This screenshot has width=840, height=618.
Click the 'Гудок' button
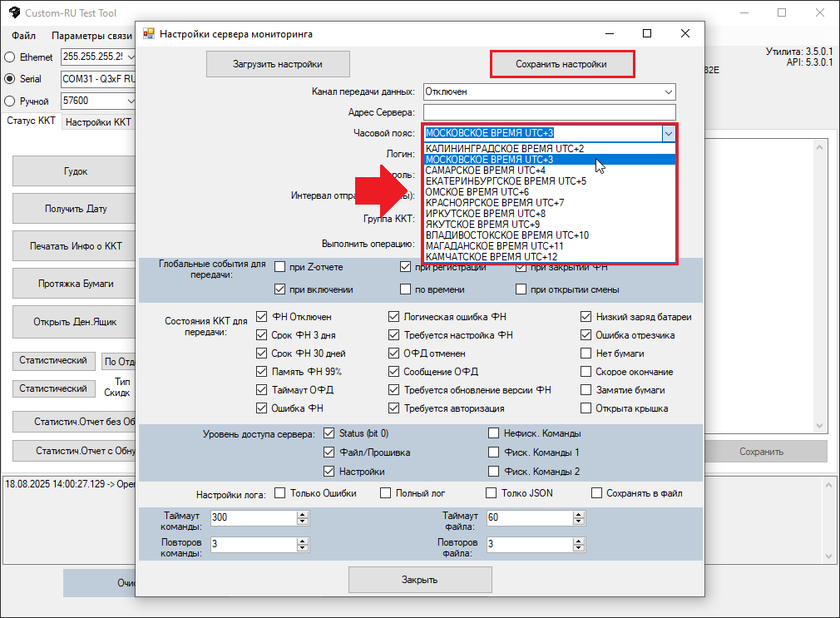[x=75, y=171]
